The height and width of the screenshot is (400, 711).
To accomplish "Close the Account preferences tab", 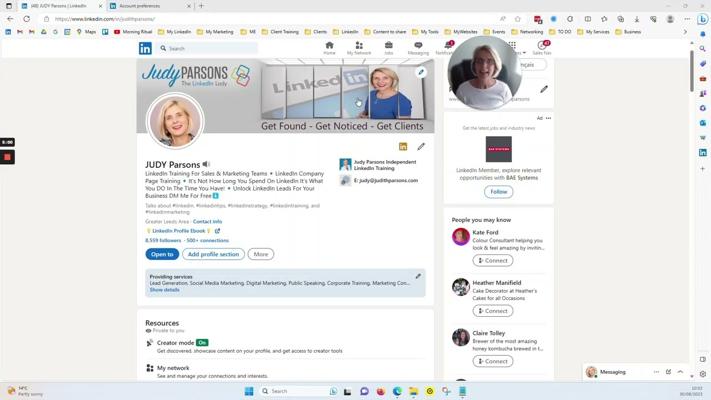I will (189, 6).
